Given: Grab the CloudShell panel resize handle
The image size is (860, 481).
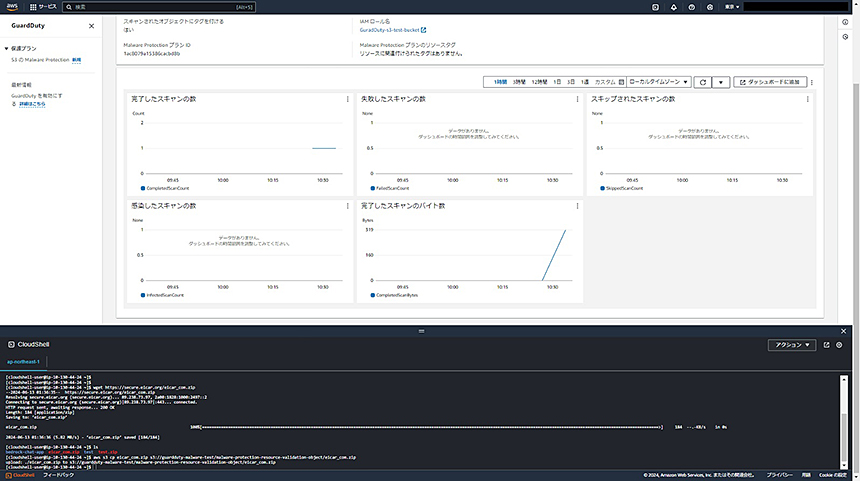Looking at the screenshot, I should tap(421, 331).
